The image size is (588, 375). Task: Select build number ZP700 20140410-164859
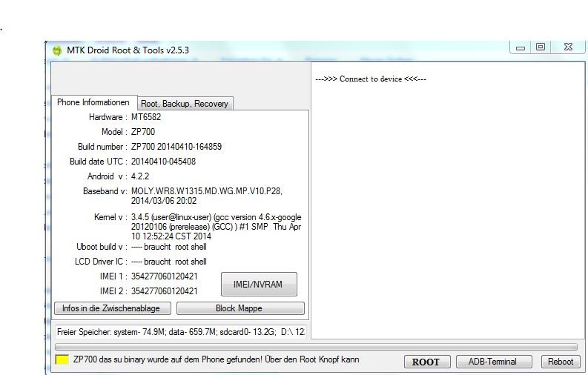tap(176, 147)
